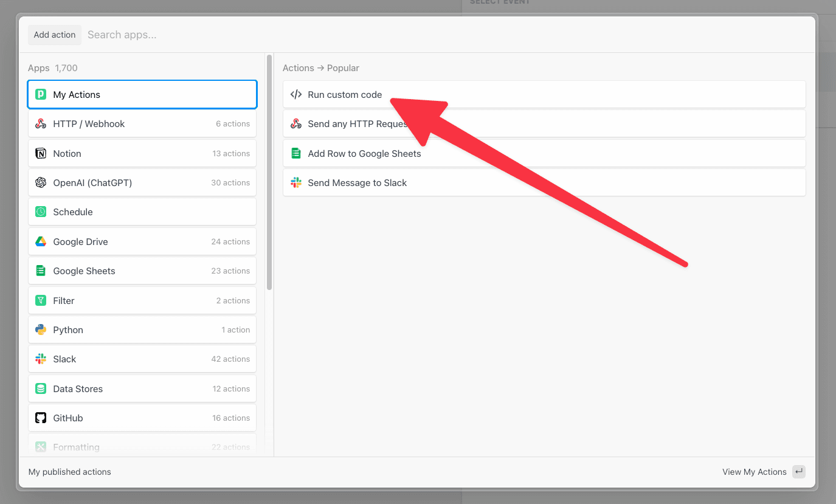Click the Data Stores icon

tap(41, 388)
